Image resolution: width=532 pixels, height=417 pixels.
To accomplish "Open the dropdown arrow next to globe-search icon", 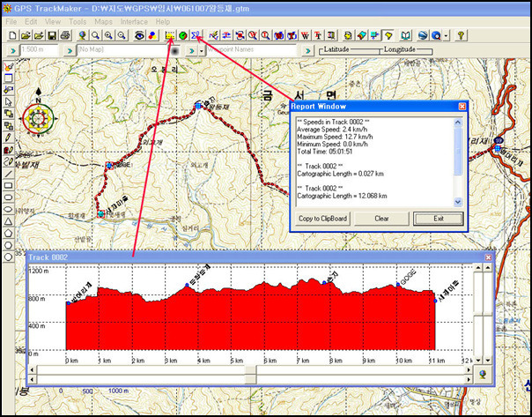I will 447,35.
